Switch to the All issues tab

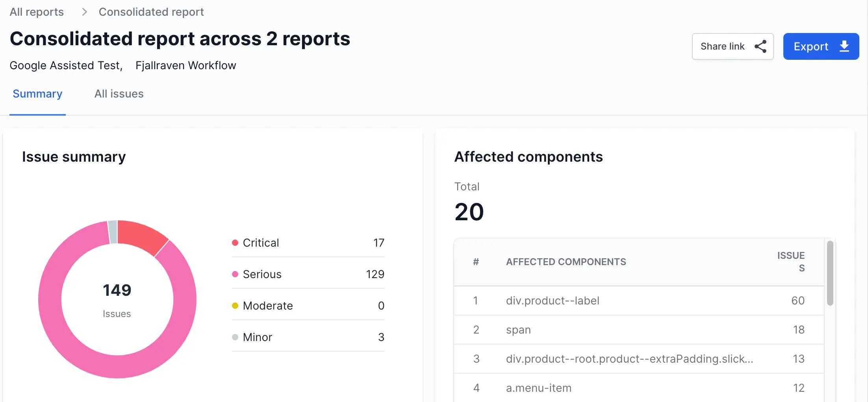pos(119,94)
